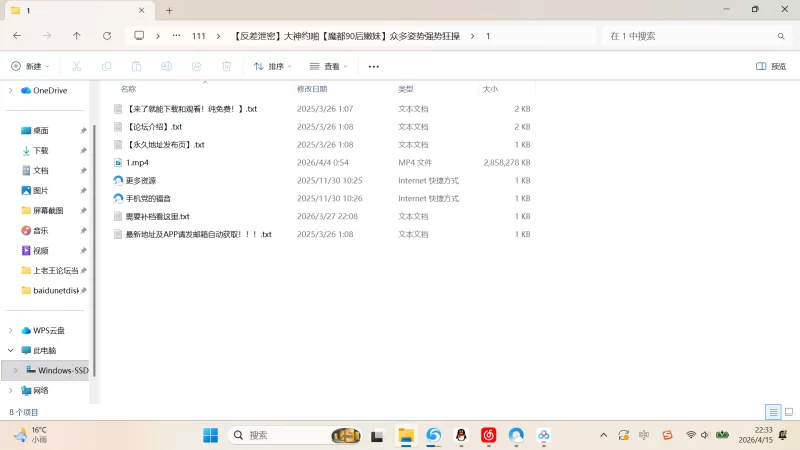Open the three-dot more options menu
This screenshot has width=800, height=450.
point(374,66)
